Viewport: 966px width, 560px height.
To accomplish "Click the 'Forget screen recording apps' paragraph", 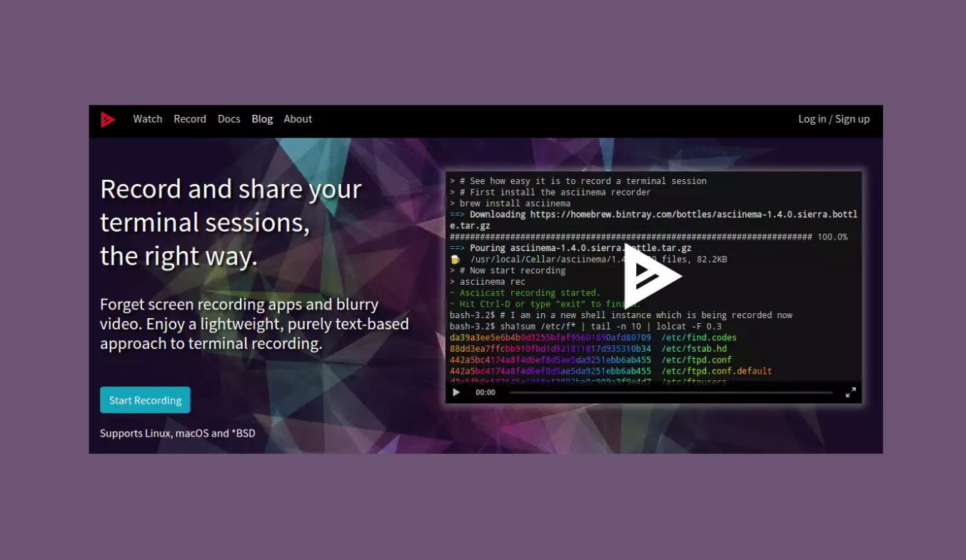I will click(x=254, y=324).
